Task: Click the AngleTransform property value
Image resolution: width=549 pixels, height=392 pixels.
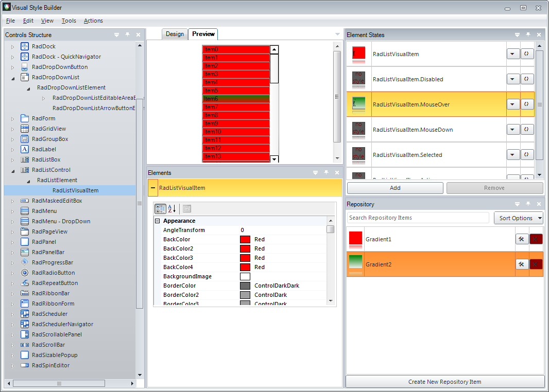Action: (x=283, y=230)
